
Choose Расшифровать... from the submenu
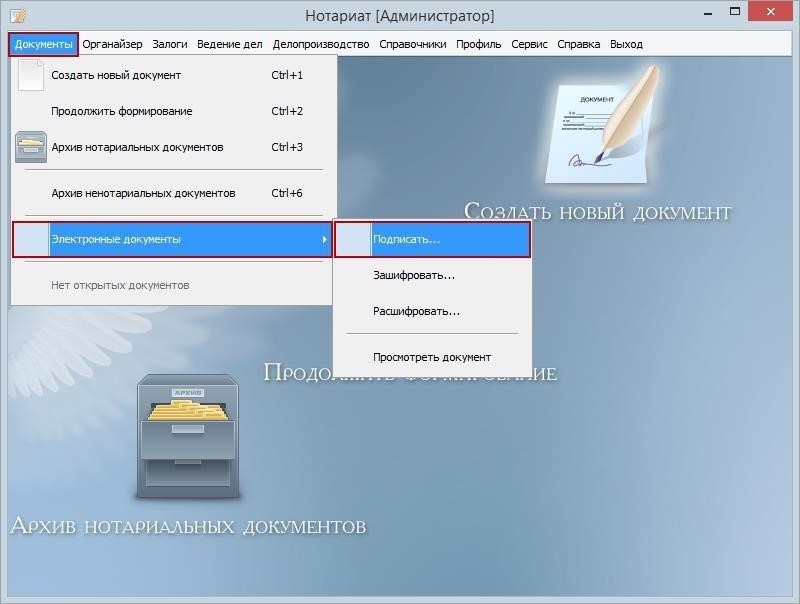pos(416,311)
